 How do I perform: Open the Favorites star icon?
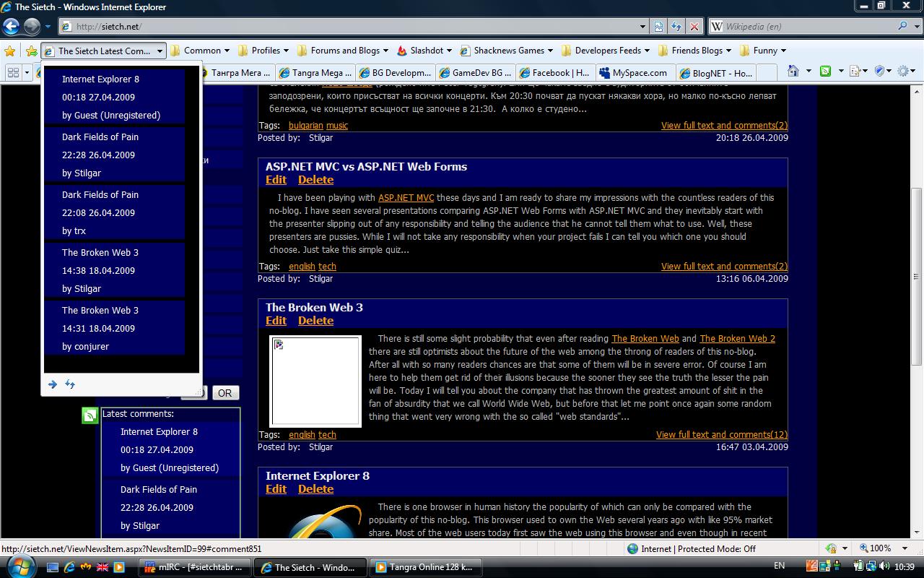(10, 51)
